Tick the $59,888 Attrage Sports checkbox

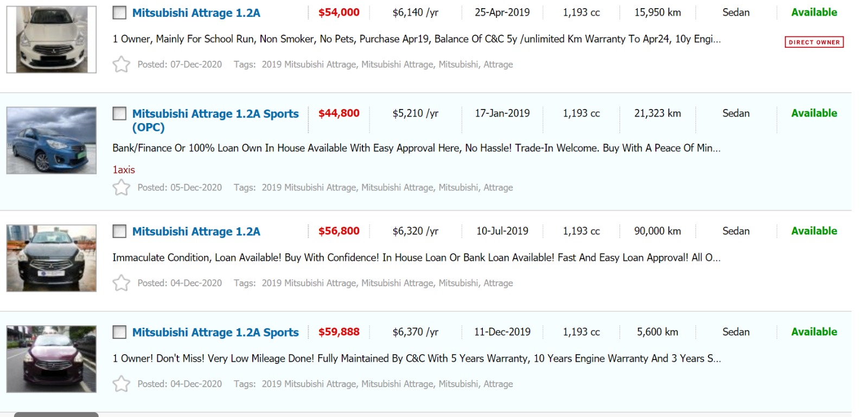(119, 332)
